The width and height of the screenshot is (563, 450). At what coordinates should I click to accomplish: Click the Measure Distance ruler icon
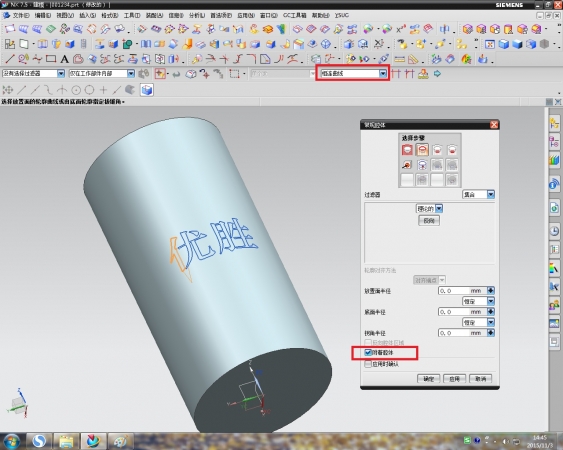coord(399,59)
